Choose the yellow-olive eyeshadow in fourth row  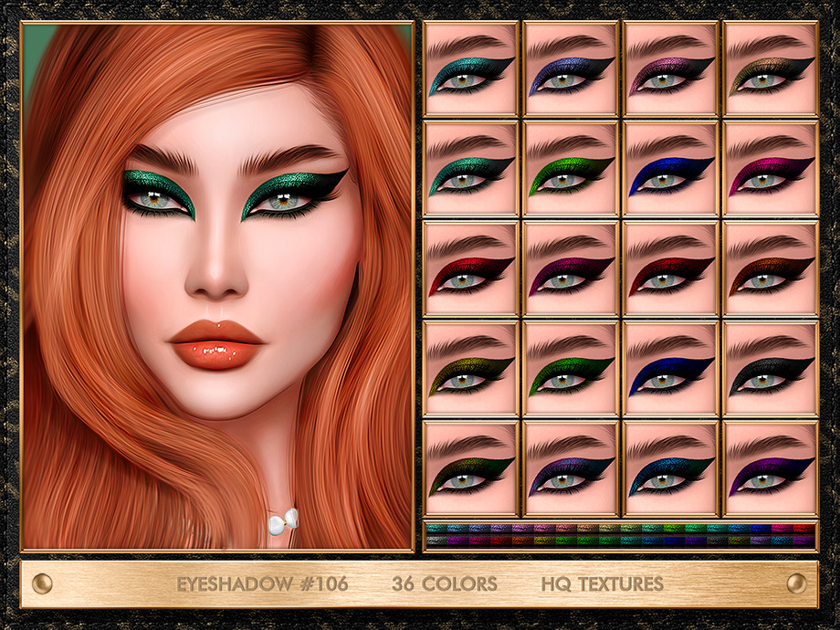[x=470, y=368]
